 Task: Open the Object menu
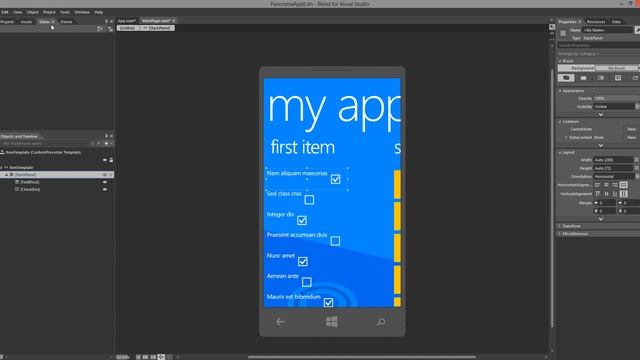(x=33, y=12)
